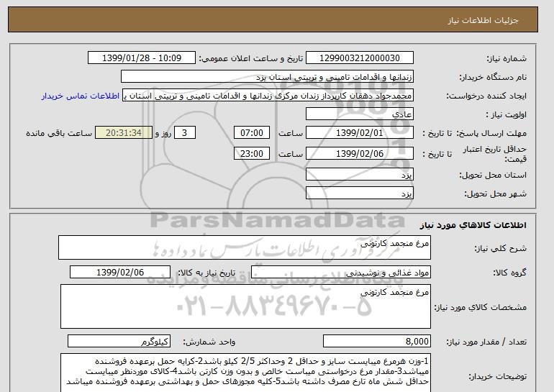
Task: Click the priority field showing عادی
Action: point(359,114)
